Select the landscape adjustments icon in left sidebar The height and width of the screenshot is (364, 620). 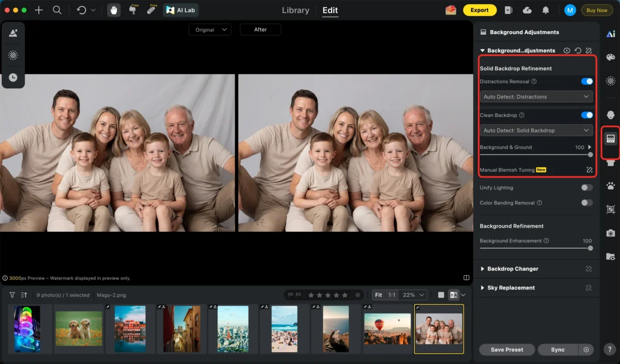coord(13,33)
